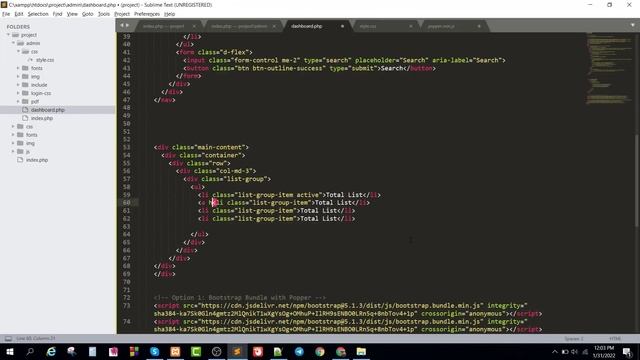The height and width of the screenshot is (360, 640).
Task: Click the previous tab arrow
Action: (122, 25)
